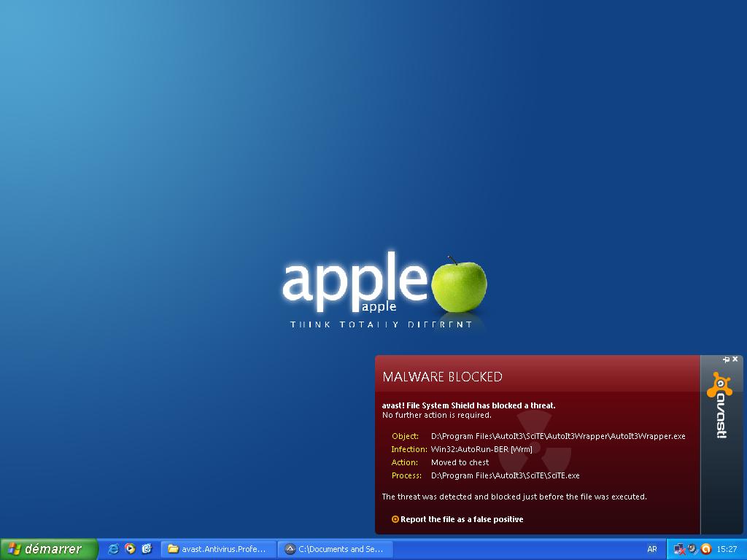The height and width of the screenshot is (560, 747).
Task: Click the 'No further action is required.' text
Action: [436, 415]
